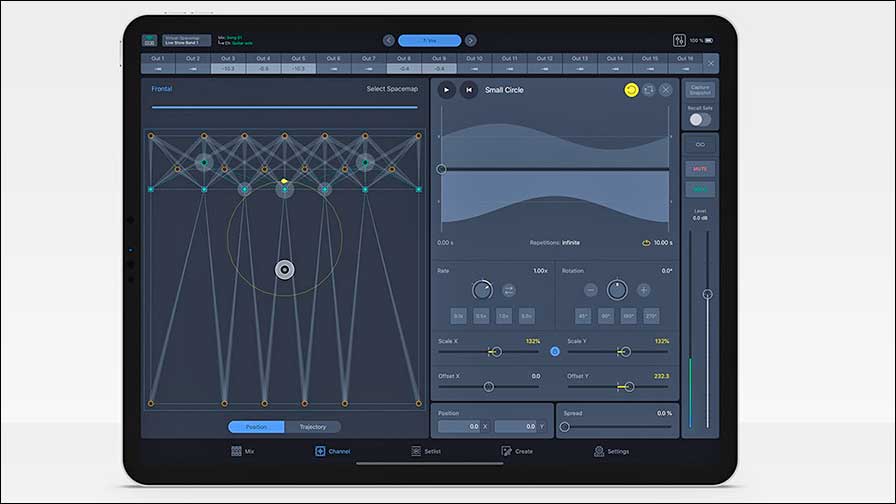Click the Spread slider handle
This screenshot has width=896, height=504.
(565, 427)
